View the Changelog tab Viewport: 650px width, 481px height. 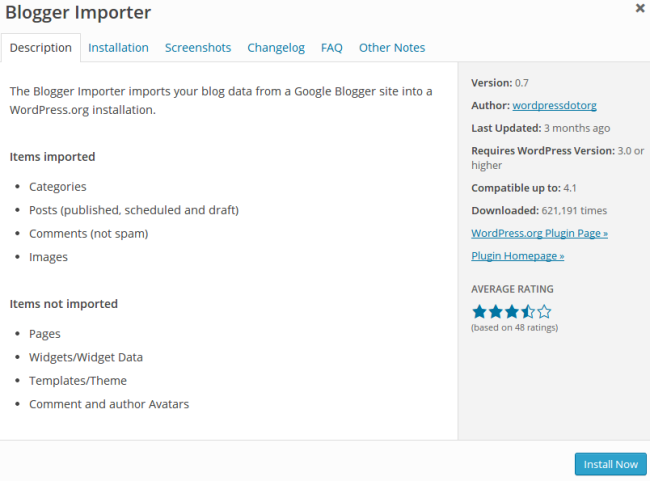(276, 48)
